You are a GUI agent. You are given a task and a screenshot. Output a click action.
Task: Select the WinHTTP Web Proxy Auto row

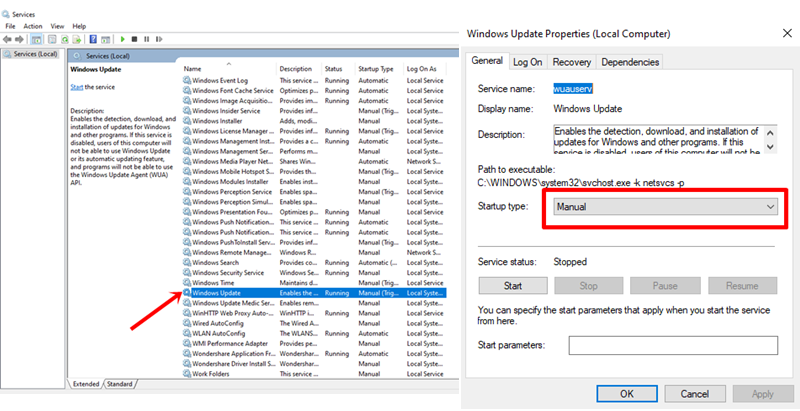click(314, 313)
